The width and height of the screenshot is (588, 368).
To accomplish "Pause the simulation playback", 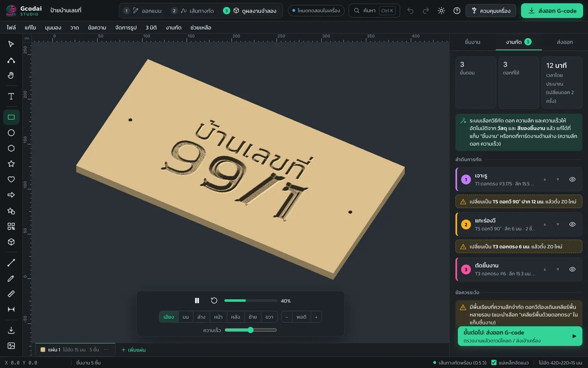I will tap(197, 301).
